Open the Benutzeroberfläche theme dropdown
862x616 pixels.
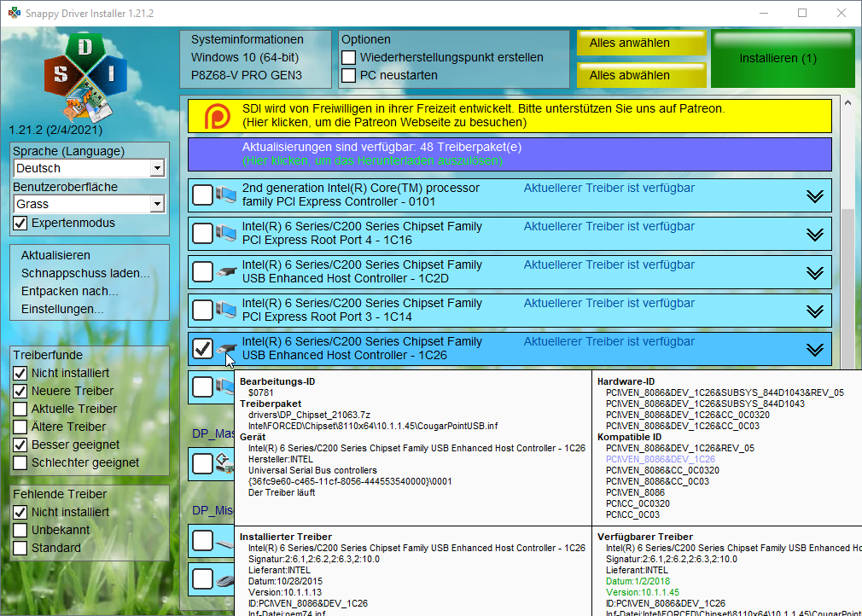pos(157,204)
